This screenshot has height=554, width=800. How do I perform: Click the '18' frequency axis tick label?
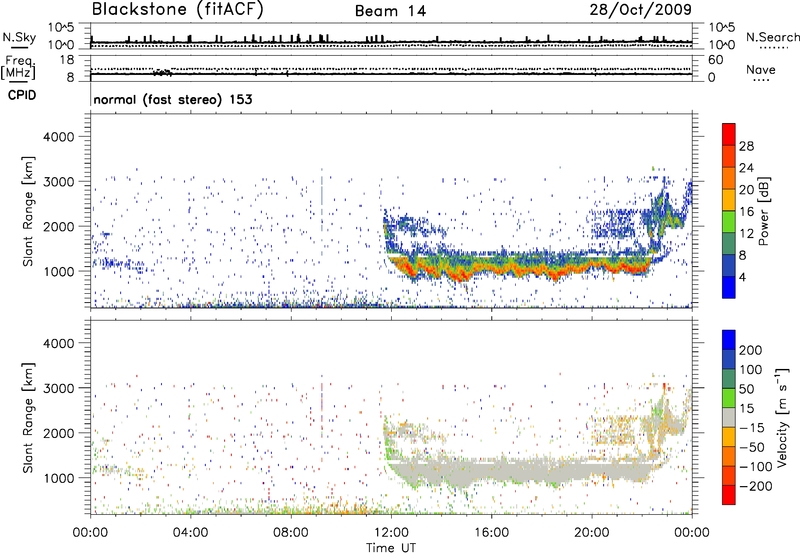tap(67, 60)
